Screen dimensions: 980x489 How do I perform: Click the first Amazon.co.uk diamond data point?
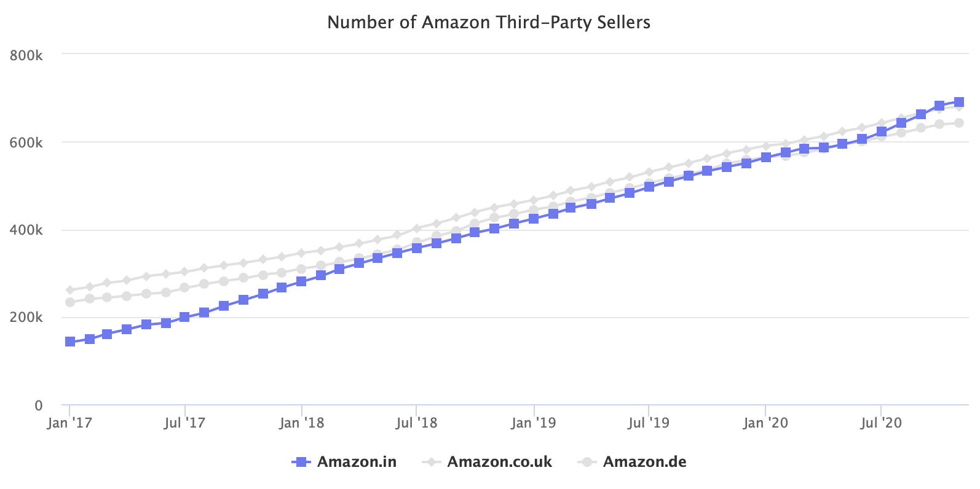pyautogui.click(x=70, y=290)
